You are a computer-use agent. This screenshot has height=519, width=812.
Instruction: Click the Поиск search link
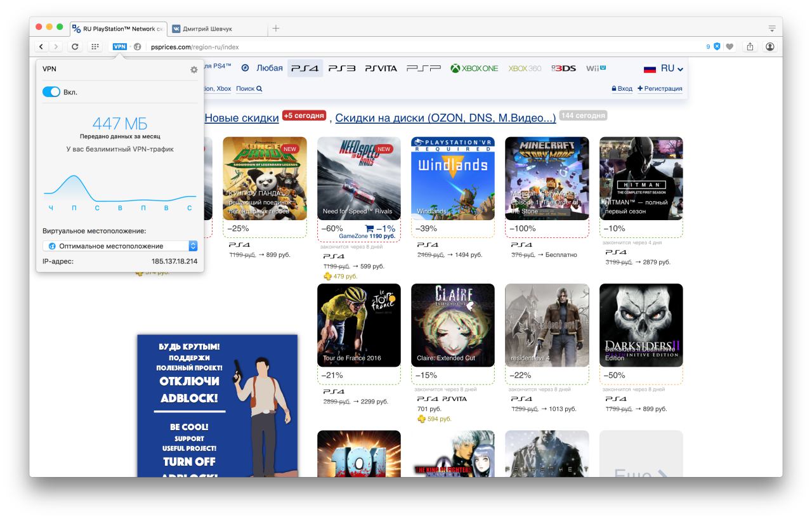(249, 89)
